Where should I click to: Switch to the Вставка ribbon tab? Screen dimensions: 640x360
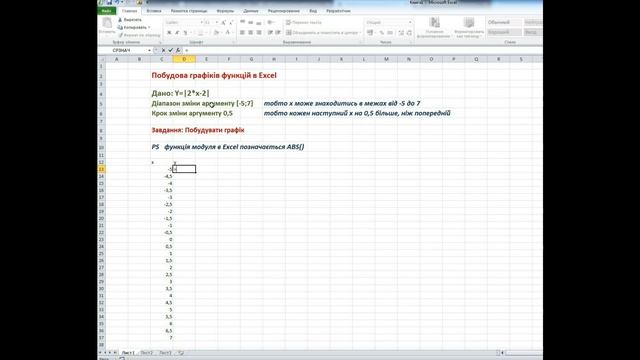pyautogui.click(x=154, y=11)
